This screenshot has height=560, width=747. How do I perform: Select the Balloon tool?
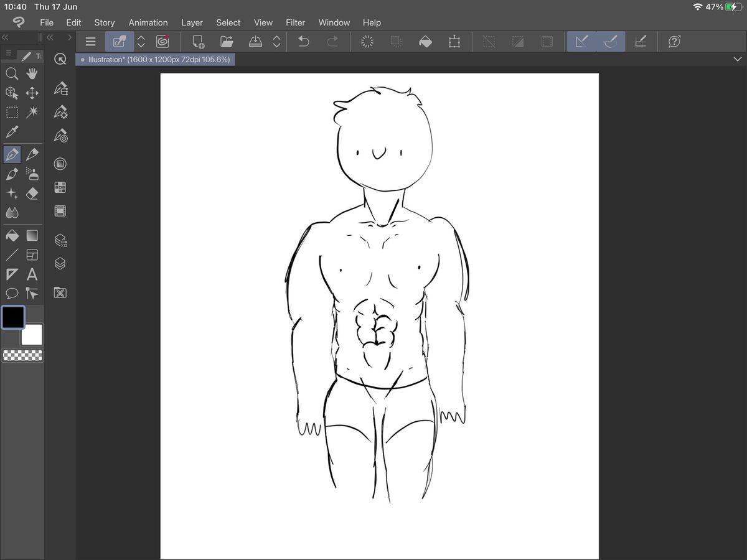tap(12, 294)
